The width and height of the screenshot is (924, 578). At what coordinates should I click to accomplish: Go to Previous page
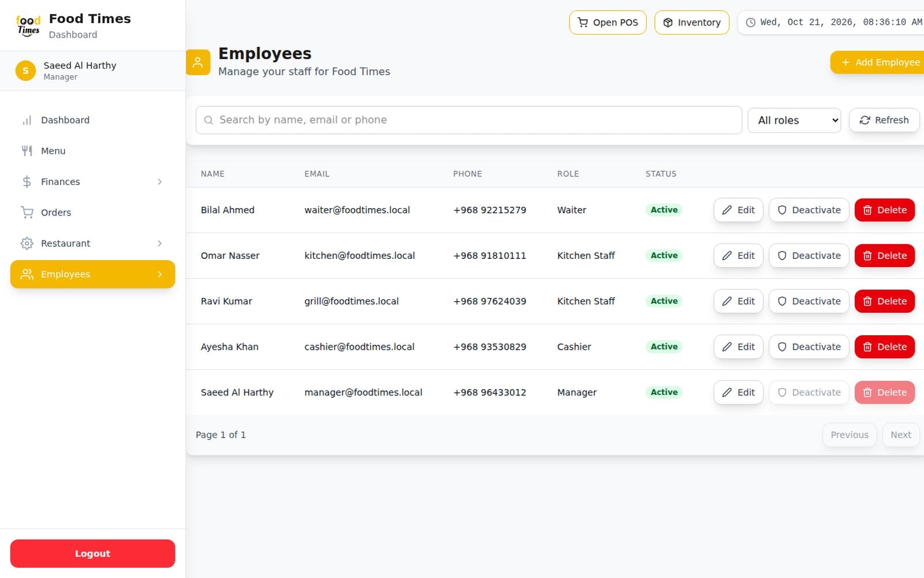[x=850, y=435]
